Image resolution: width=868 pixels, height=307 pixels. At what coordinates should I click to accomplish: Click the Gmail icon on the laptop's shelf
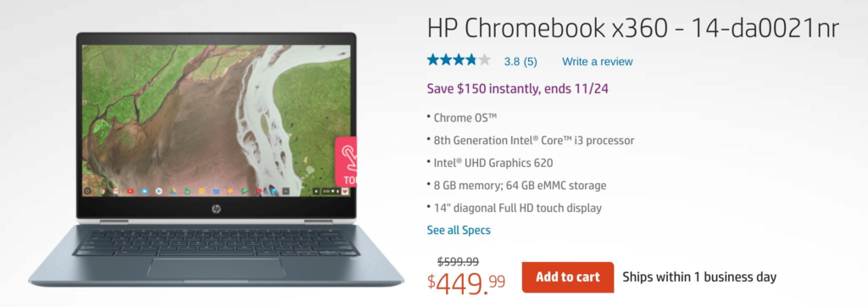click(x=116, y=191)
